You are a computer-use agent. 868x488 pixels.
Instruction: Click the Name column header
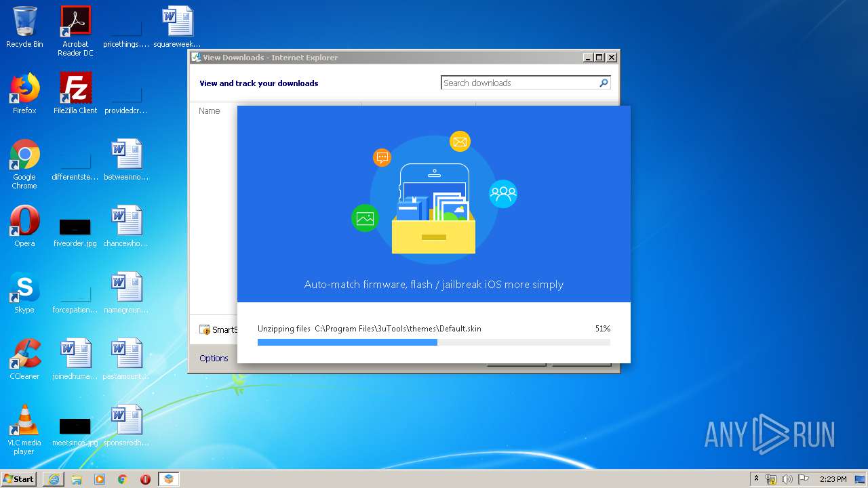click(x=209, y=111)
